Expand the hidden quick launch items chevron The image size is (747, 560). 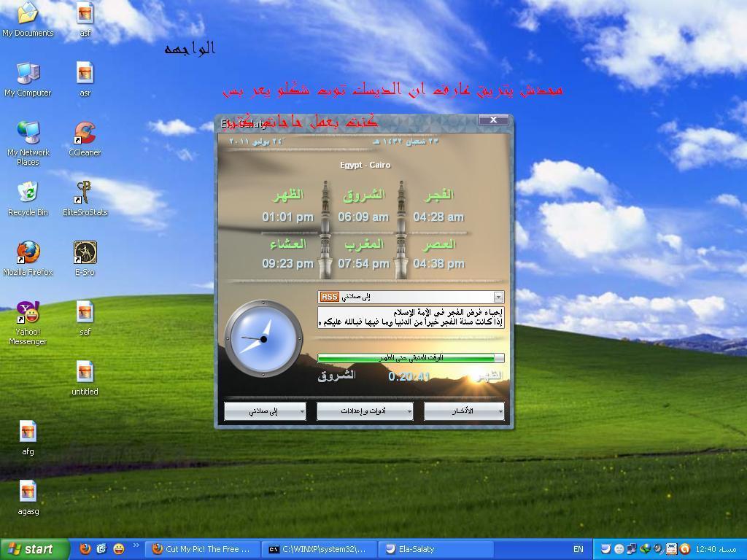click(x=136, y=545)
